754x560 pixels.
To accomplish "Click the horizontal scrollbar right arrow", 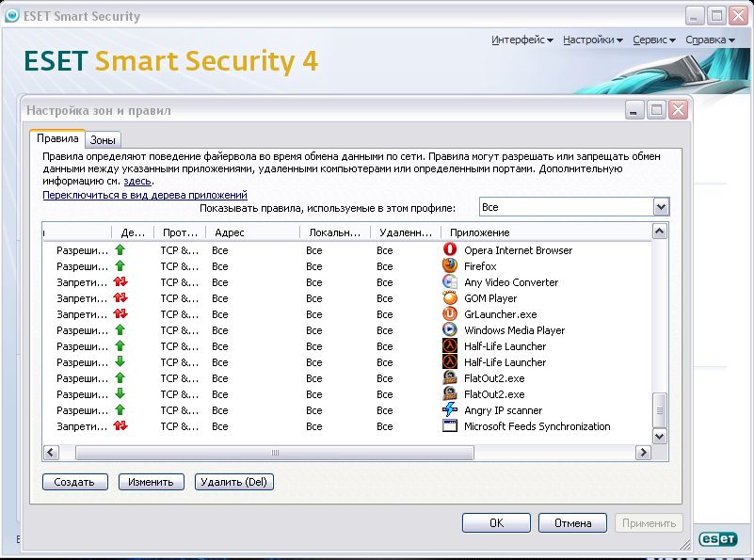I will pyautogui.click(x=643, y=453).
